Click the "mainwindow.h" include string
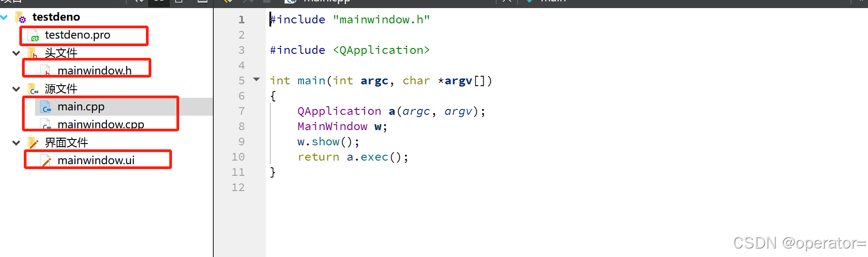868x257 pixels. pos(381,20)
